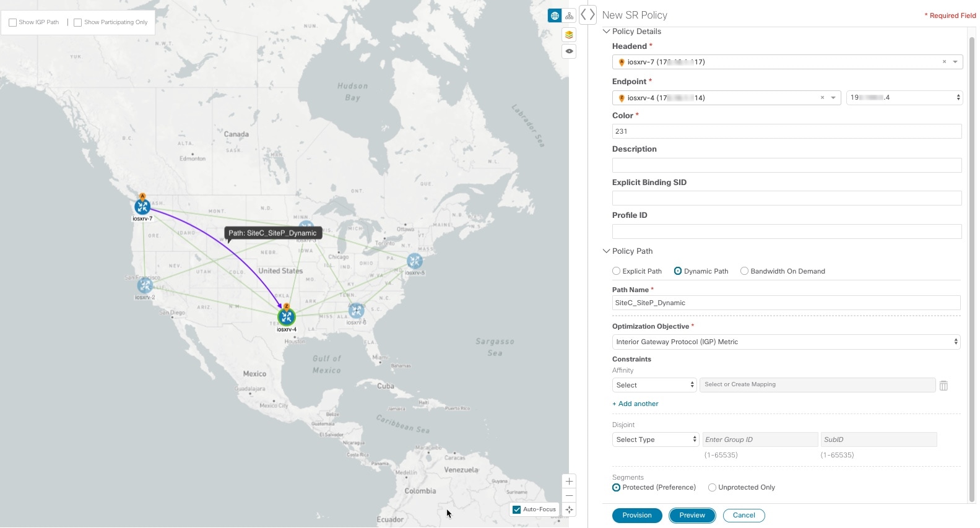The height and width of the screenshot is (528, 980).
Task: Click the fit-to-view crosshair icon
Action: point(569,509)
